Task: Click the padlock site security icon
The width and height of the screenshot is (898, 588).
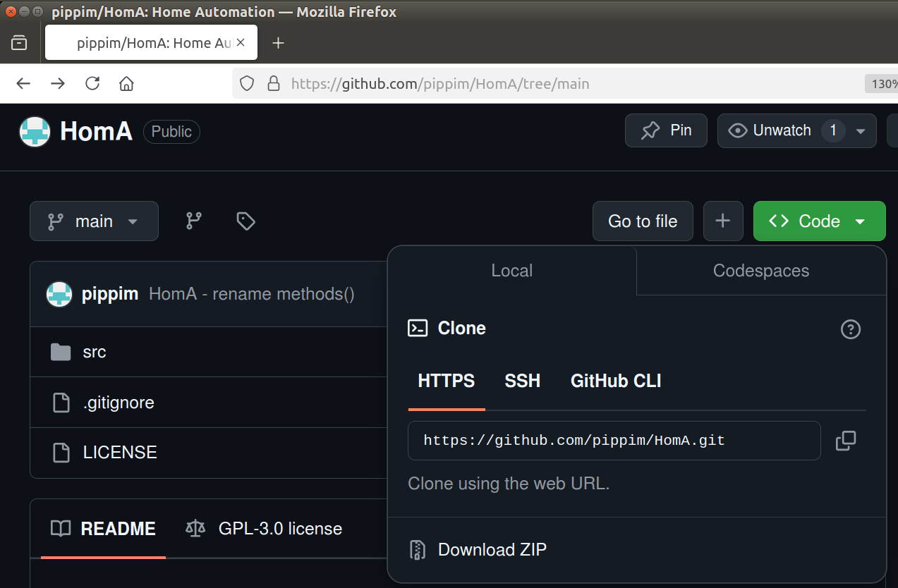Action: (274, 84)
